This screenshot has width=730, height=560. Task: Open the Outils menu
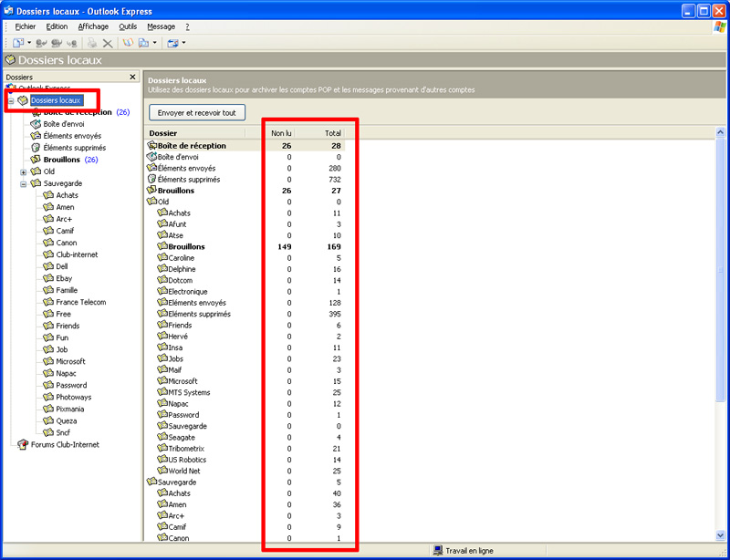(x=128, y=26)
